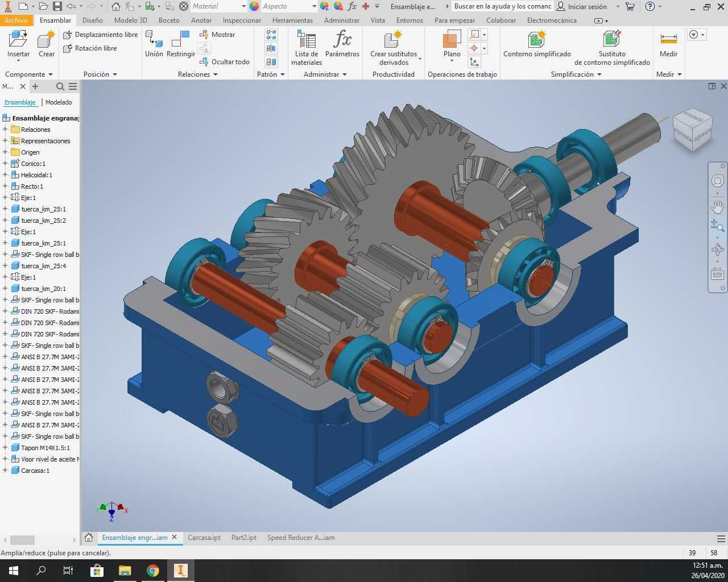Expand the Relaciones folder node

(x=5, y=130)
